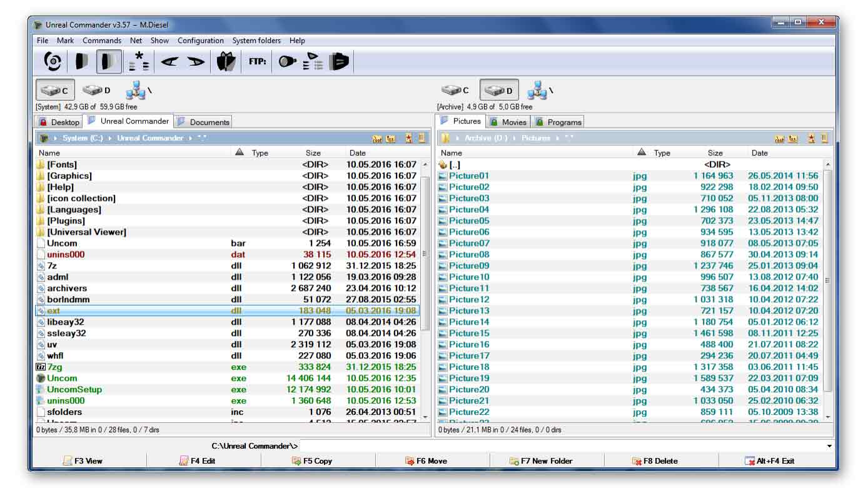This screenshot has height=488, width=868.
Task: Click the Name column sort arrow
Action: point(238,152)
